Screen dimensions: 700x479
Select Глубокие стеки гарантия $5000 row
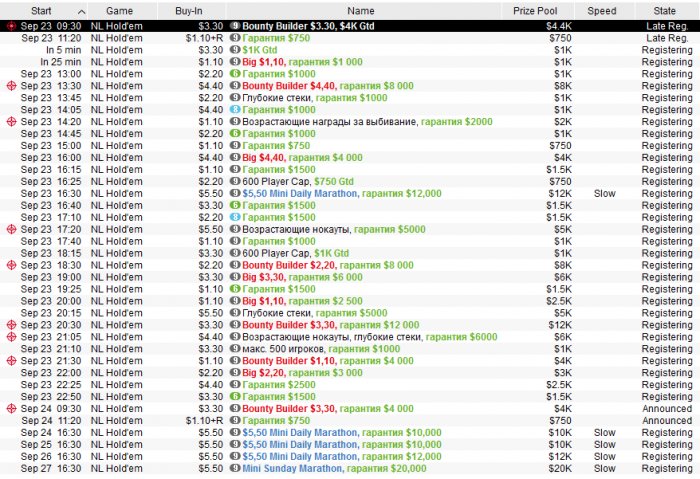pos(350,313)
